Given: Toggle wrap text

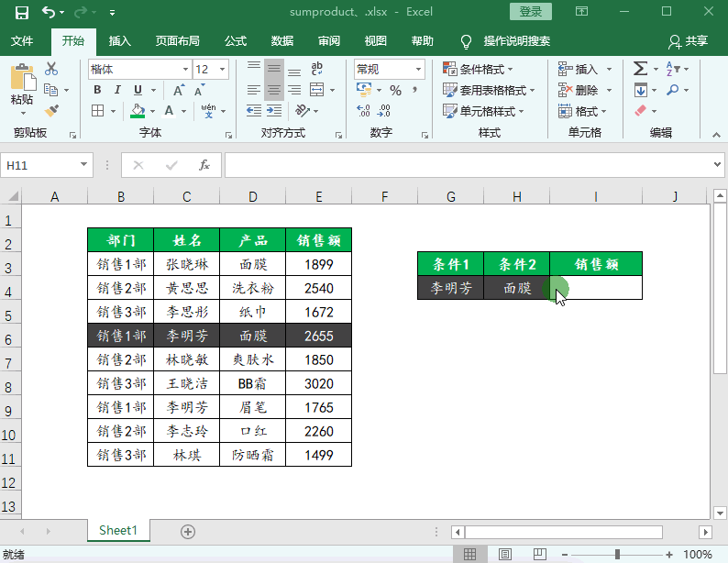Looking at the screenshot, I should (317, 69).
